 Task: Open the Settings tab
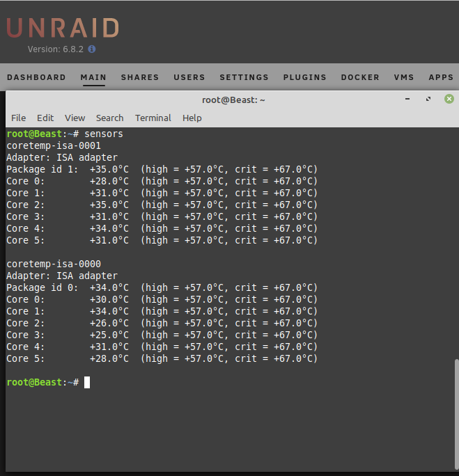[x=244, y=77]
